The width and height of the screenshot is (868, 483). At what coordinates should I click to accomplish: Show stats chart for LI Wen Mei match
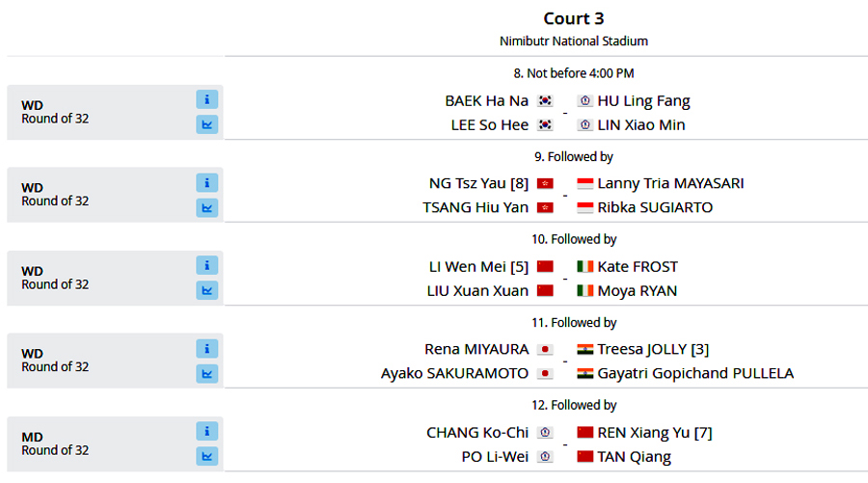206,290
